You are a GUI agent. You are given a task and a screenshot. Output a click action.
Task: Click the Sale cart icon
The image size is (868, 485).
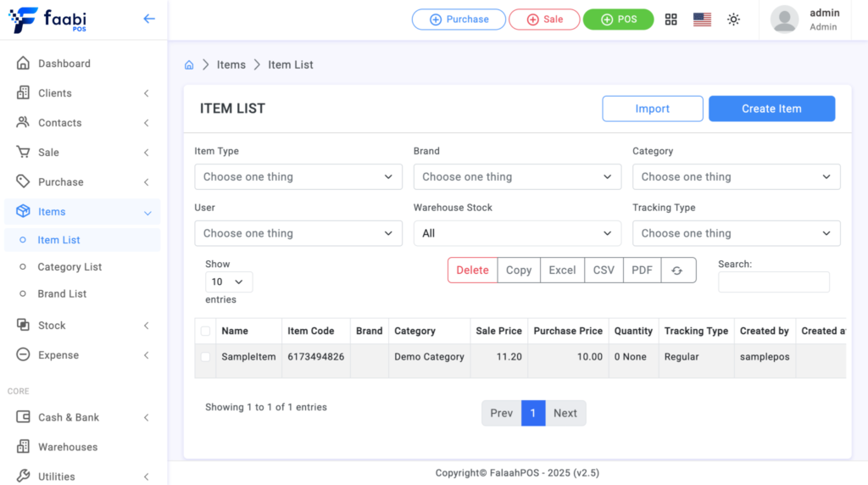pyautogui.click(x=23, y=152)
